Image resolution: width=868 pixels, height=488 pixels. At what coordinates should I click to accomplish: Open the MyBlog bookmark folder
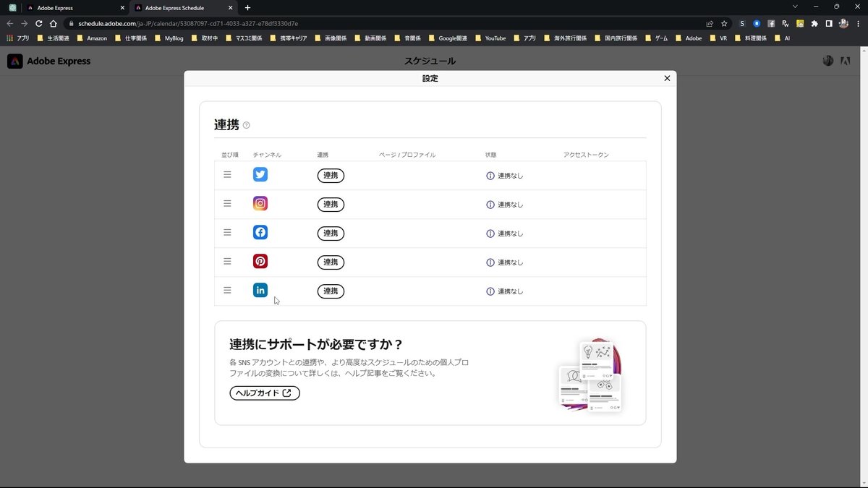click(x=169, y=38)
